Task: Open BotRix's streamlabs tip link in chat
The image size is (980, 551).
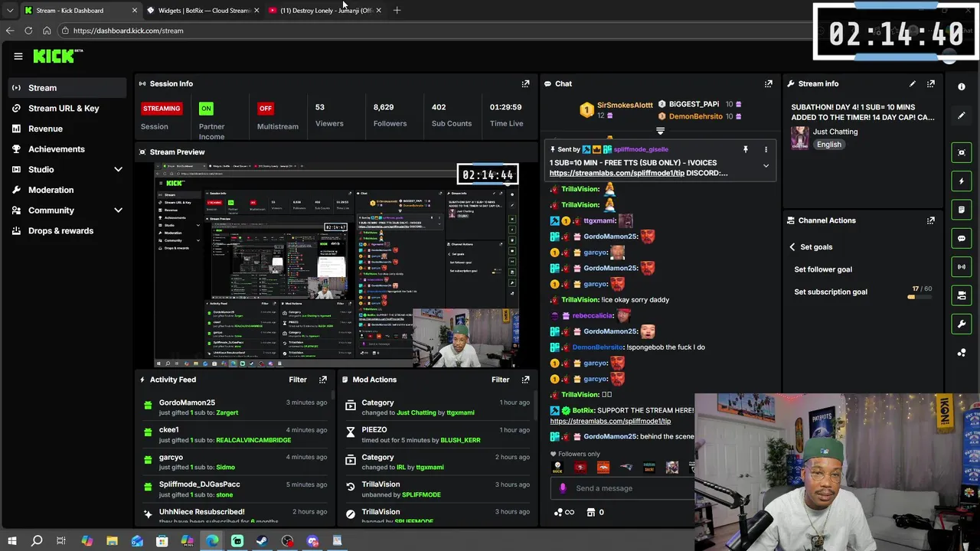Action: tap(610, 422)
